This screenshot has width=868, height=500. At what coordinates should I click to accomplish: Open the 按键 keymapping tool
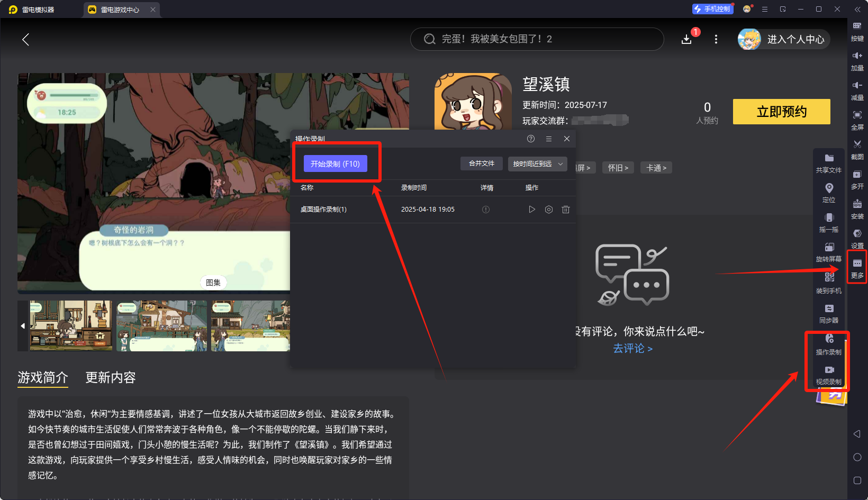(857, 32)
